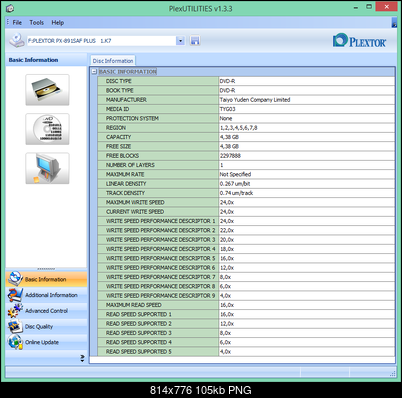The height and width of the screenshot is (398, 402).
Task: Click the Additional Information icon in navigation
Action: (x=15, y=295)
